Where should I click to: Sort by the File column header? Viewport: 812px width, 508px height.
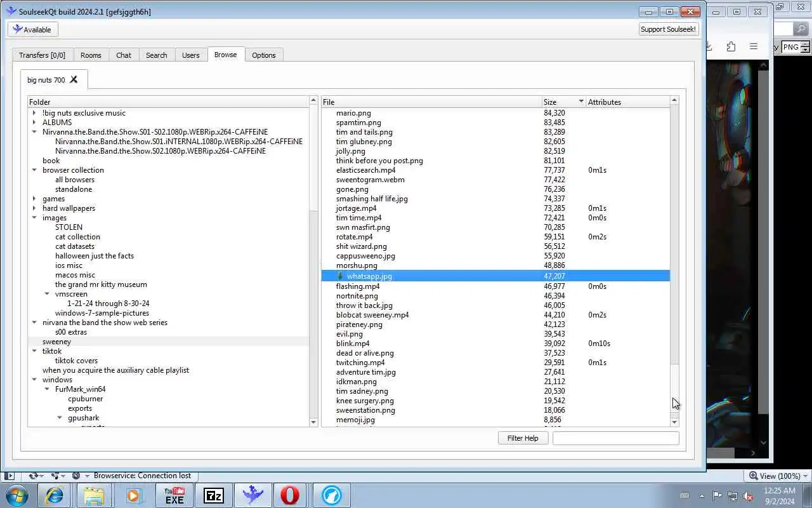click(x=431, y=102)
